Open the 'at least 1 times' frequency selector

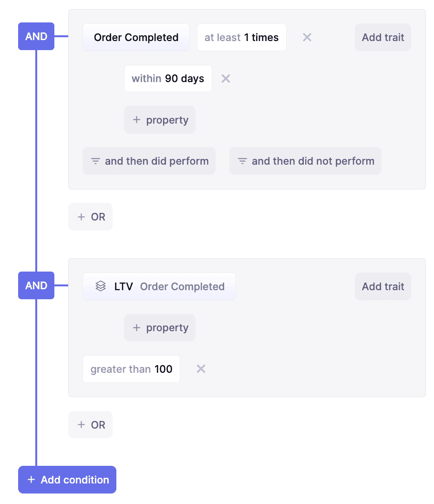point(241,37)
